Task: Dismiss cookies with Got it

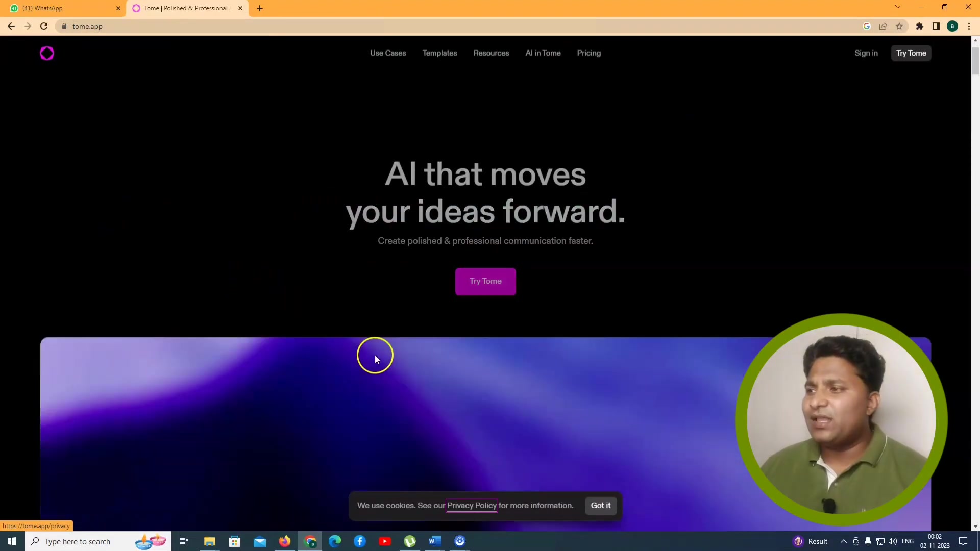Action: [x=601, y=506]
